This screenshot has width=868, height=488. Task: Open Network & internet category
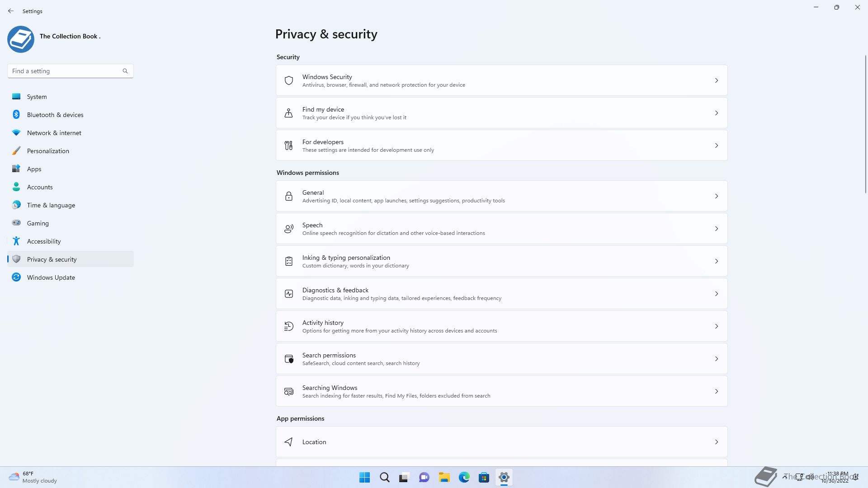coord(71,133)
